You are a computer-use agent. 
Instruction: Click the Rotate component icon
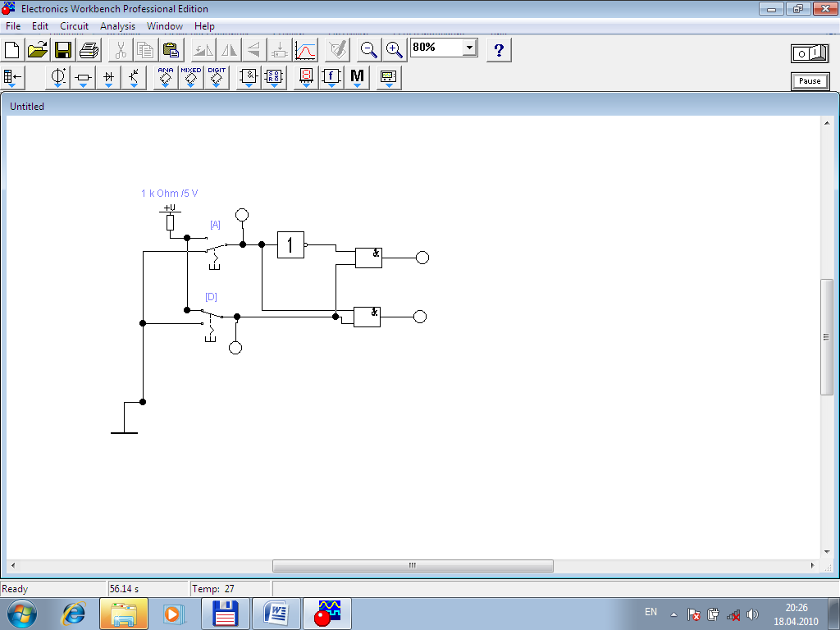pos(203,50)
